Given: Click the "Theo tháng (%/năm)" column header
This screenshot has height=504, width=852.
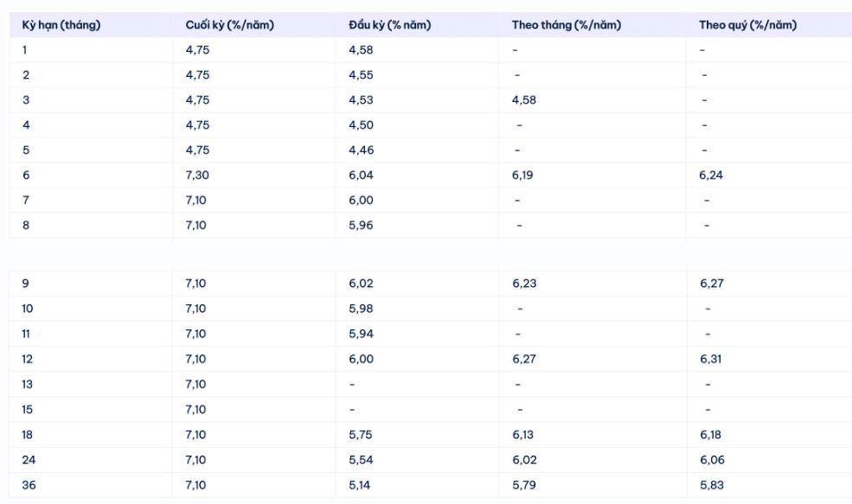Looking at the screenshot, I should tap(566, 25).
